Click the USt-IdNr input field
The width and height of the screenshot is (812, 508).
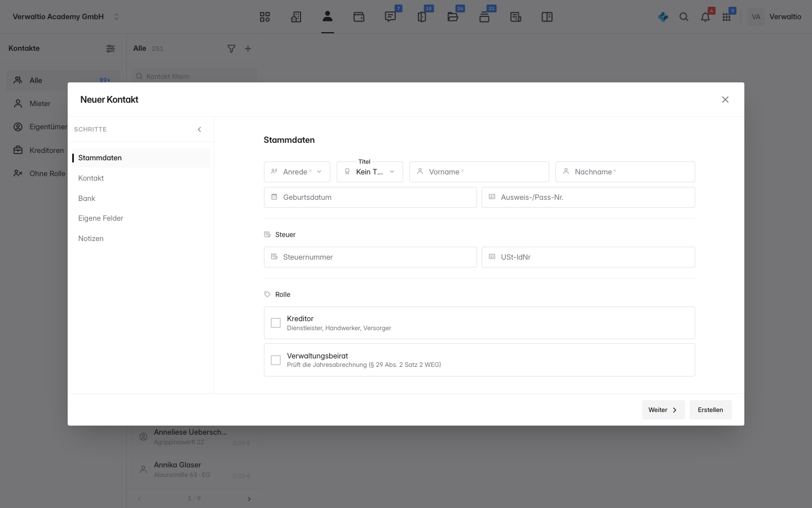(588, 257)
